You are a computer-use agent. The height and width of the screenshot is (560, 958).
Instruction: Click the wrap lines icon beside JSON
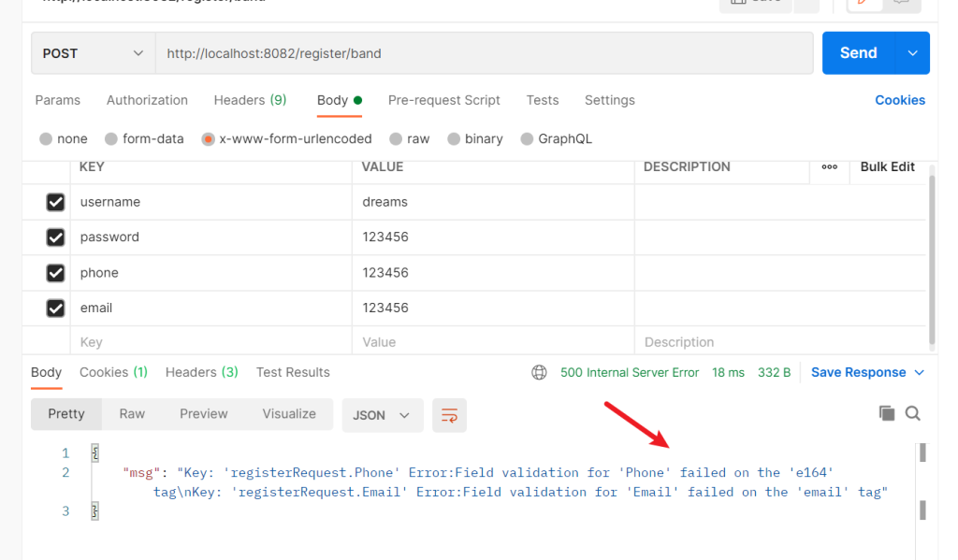[449, 415]
